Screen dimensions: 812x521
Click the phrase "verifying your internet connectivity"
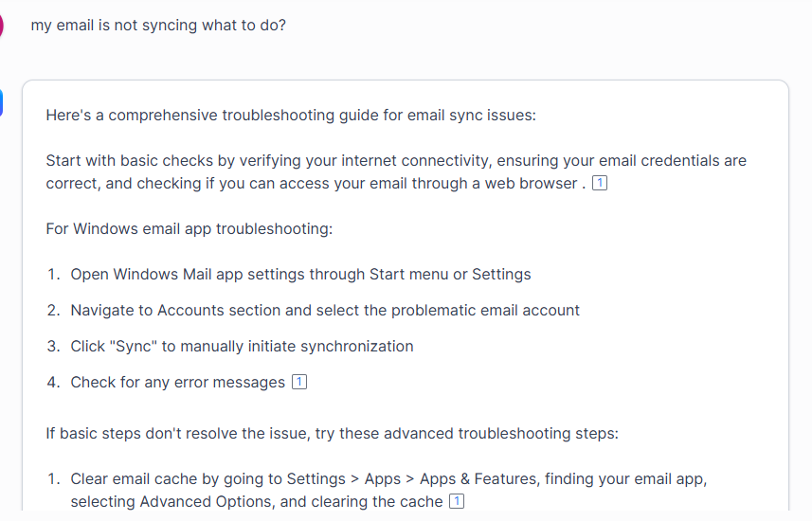coord(364,160)
